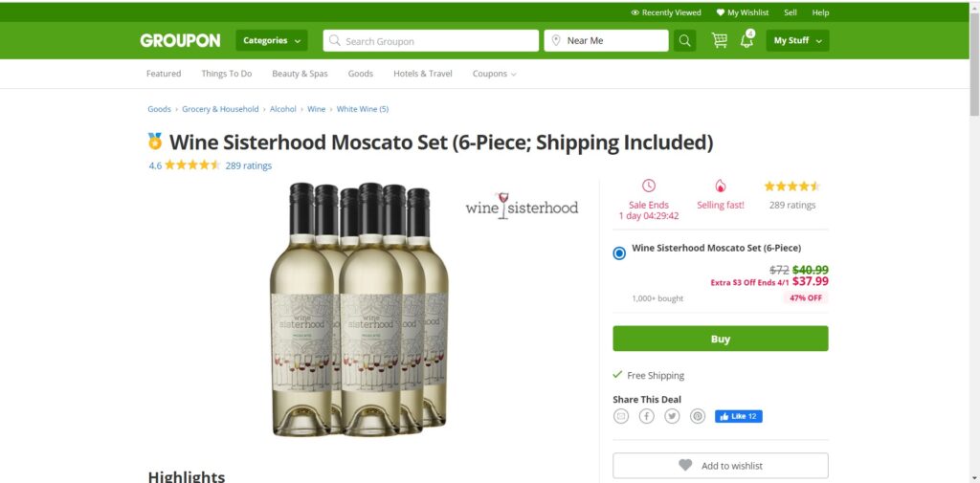The width and height of the screenshot is (980, 483).
Task: Share deal on Pinterest icon
Action: click(x=698, y=416)
